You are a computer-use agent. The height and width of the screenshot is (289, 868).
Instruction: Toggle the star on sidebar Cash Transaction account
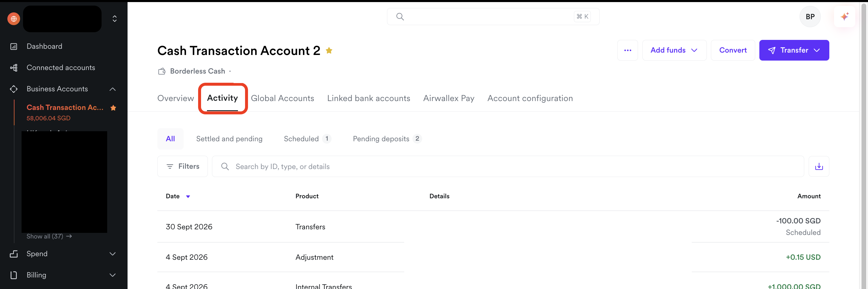113,108
